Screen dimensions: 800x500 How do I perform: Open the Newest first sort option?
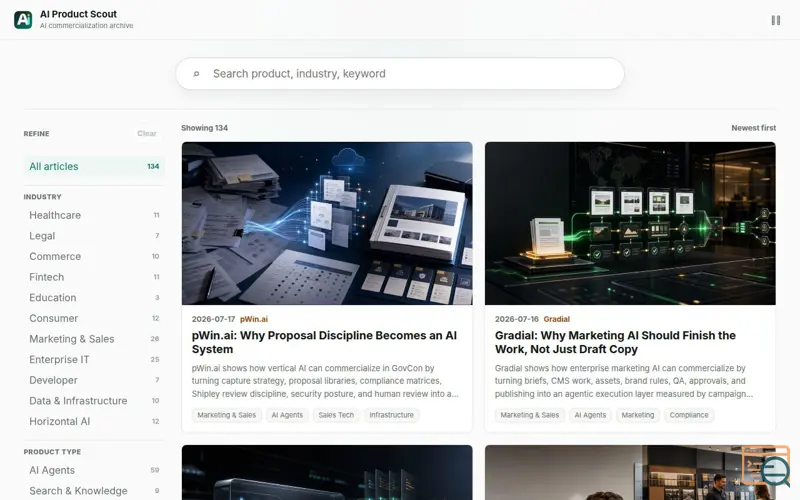coord(753,128)
